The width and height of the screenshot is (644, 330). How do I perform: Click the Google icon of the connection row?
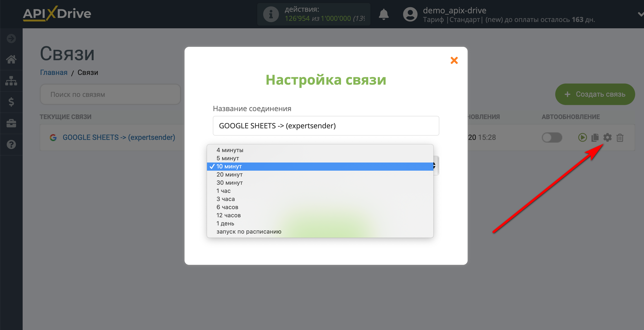click(53, 137)
